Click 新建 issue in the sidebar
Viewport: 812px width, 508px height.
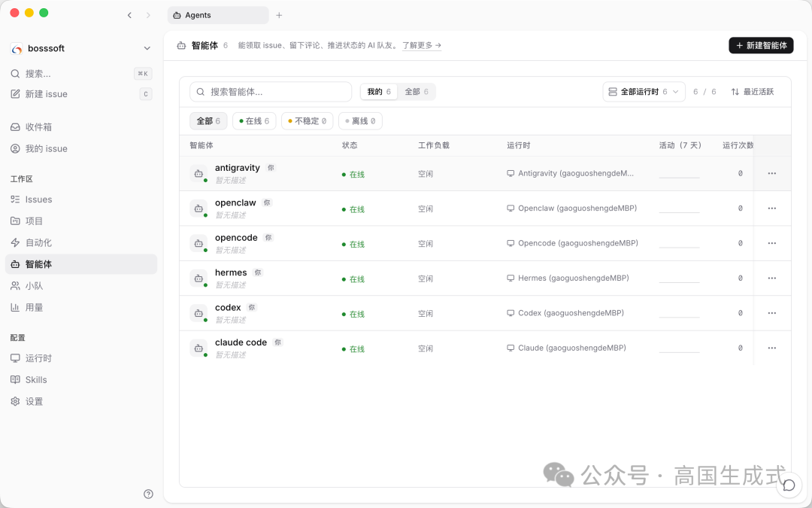click(x=81, y=94)
